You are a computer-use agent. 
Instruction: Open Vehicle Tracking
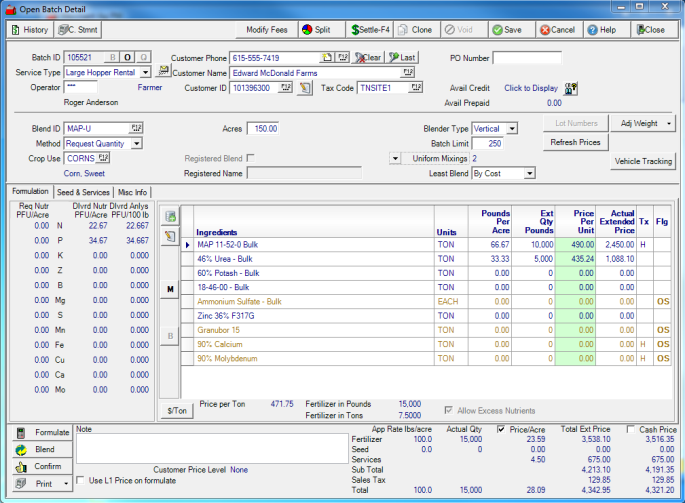pyautogui.click(x=643, y=161)
